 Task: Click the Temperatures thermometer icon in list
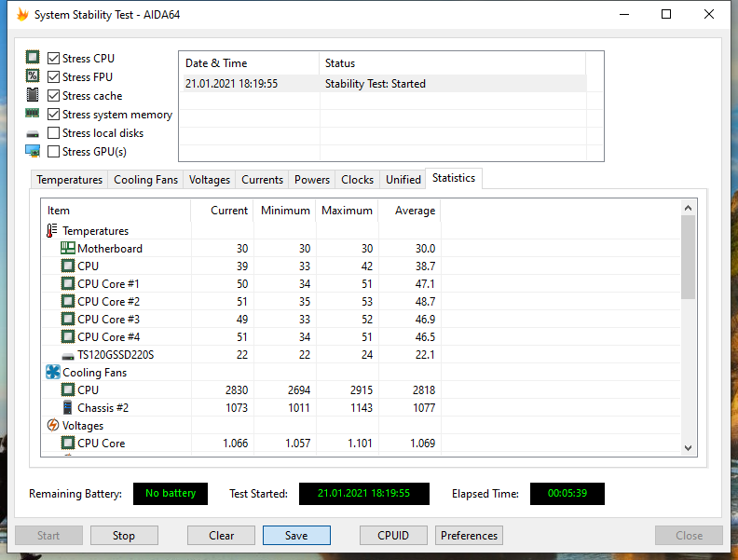pos(52,230)
